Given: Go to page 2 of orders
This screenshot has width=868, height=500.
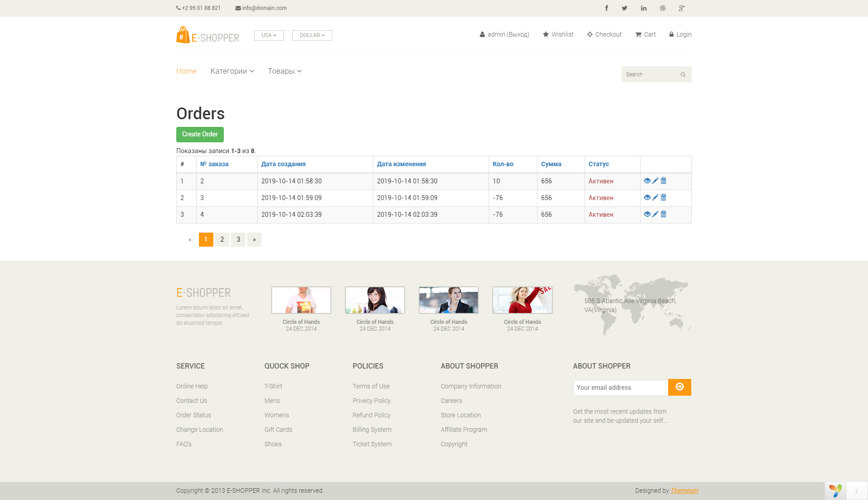Looking at the screenshot, I should point(222,239).
